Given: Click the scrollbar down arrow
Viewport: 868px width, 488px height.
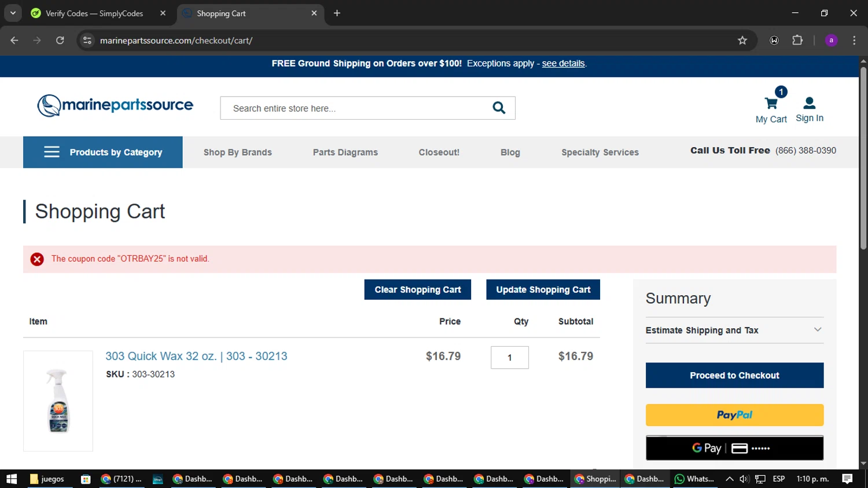Looking at the screenshot, I should (x=863, y=464).
